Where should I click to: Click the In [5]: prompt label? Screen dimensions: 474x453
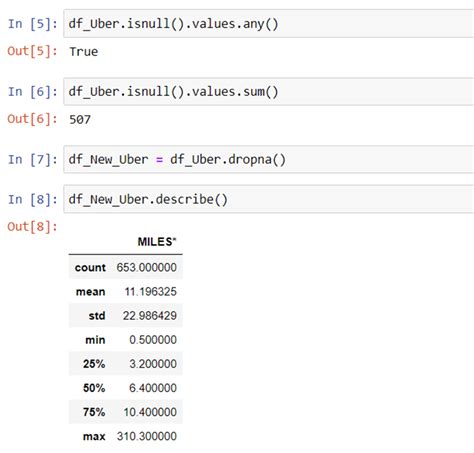pos(33,24)
